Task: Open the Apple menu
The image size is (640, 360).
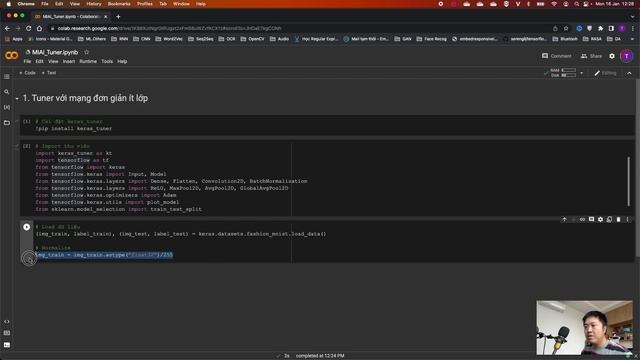Action: (x=8, y=4)
